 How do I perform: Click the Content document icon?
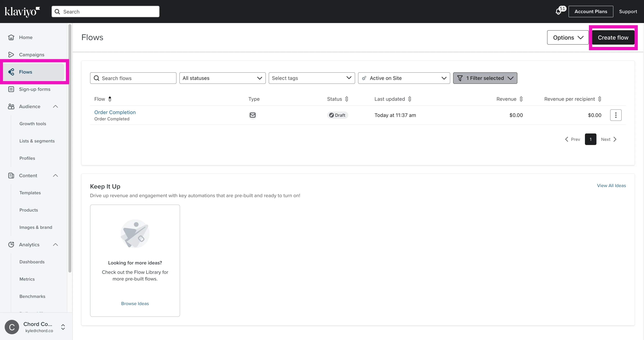tap(11, 176)
